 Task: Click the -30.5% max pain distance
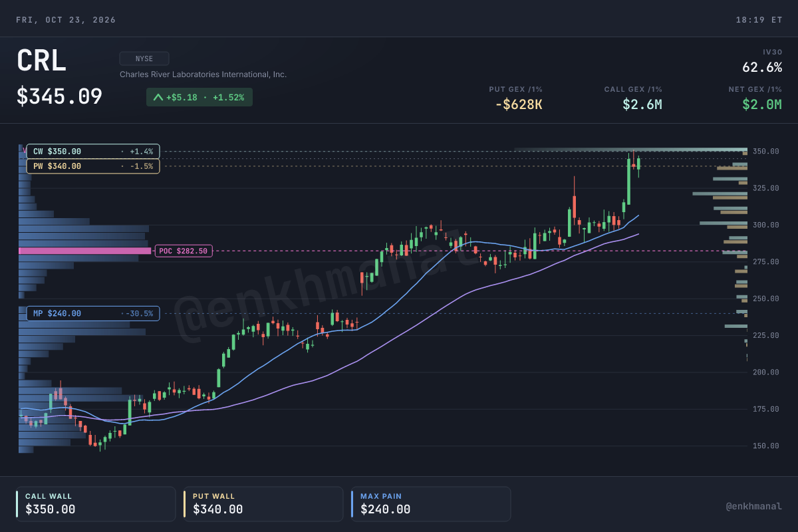(140, 313)
